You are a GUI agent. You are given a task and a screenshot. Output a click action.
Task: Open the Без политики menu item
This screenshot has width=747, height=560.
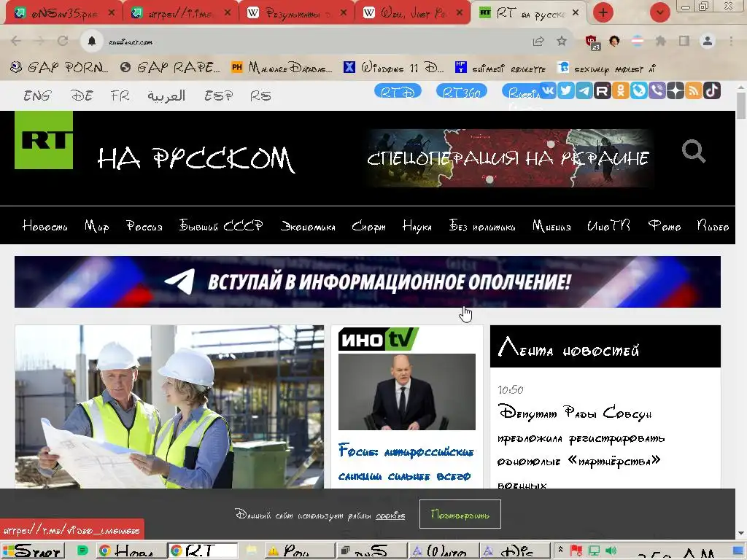481,226
